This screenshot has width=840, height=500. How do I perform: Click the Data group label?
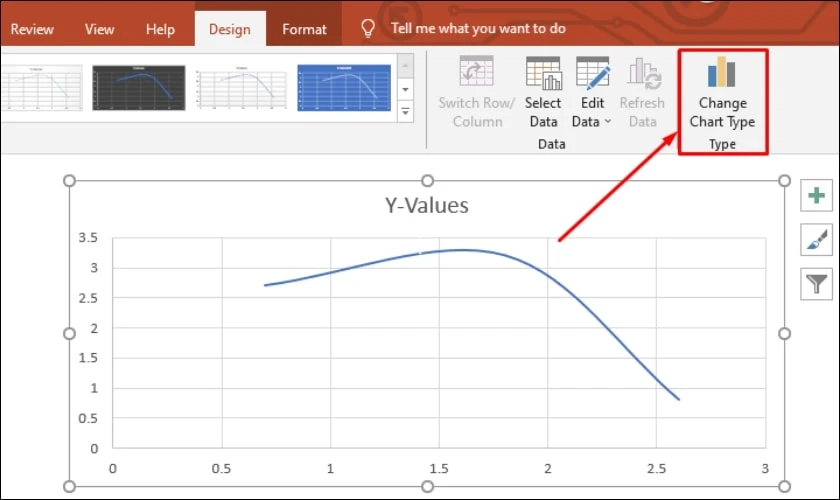coord(552,144)
